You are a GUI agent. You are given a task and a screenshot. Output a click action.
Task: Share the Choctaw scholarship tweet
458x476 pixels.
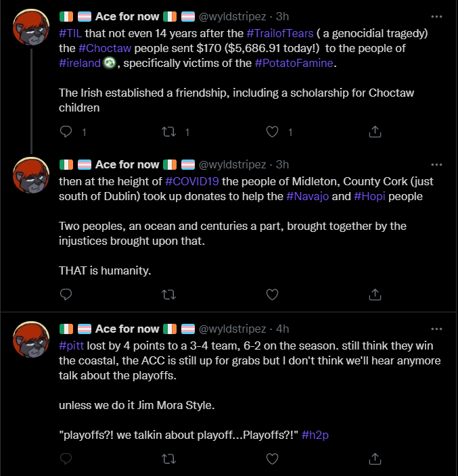click(375, 132)
